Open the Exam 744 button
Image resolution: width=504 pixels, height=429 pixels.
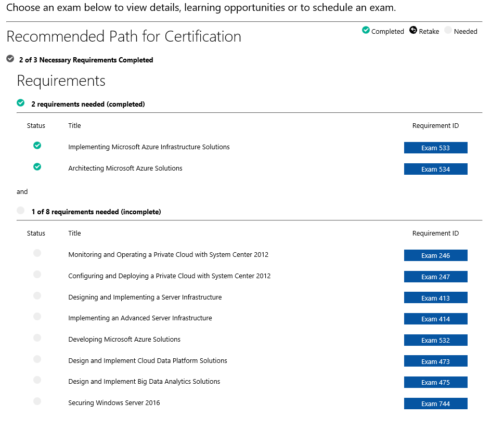tap(435, 404)
